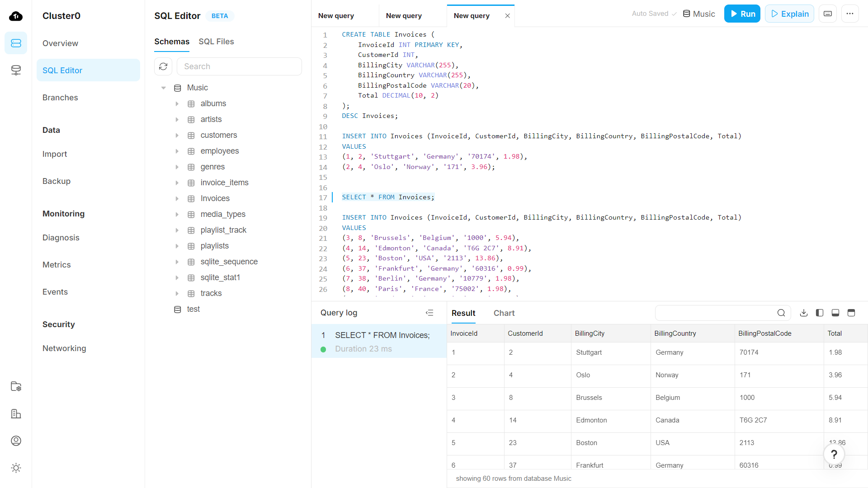Open the help question mark button
The width and height of the screenshot is (868, 488).
834,455
